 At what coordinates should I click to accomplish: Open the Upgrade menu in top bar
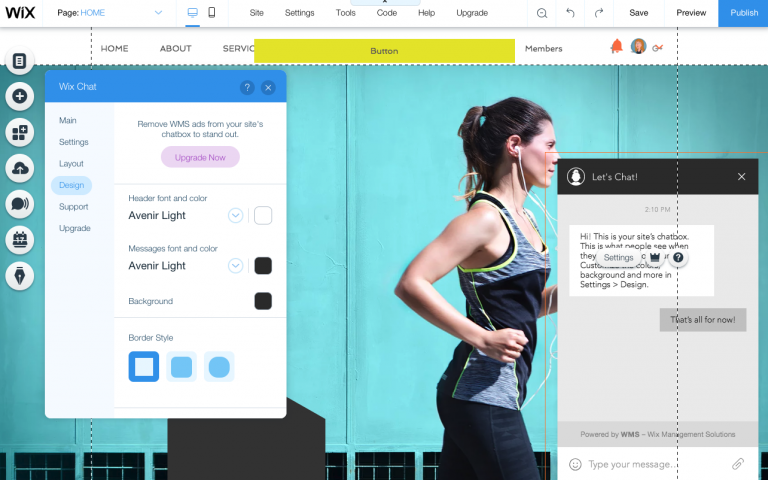point(472,13)
